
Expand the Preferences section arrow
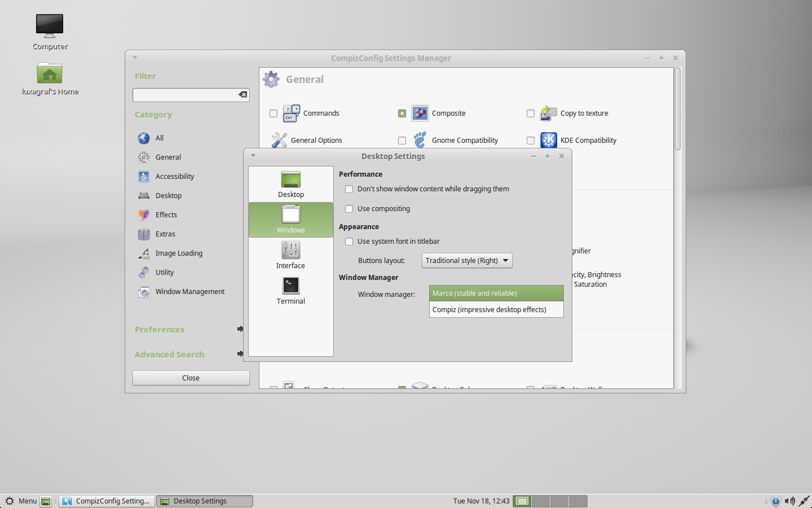240,329
